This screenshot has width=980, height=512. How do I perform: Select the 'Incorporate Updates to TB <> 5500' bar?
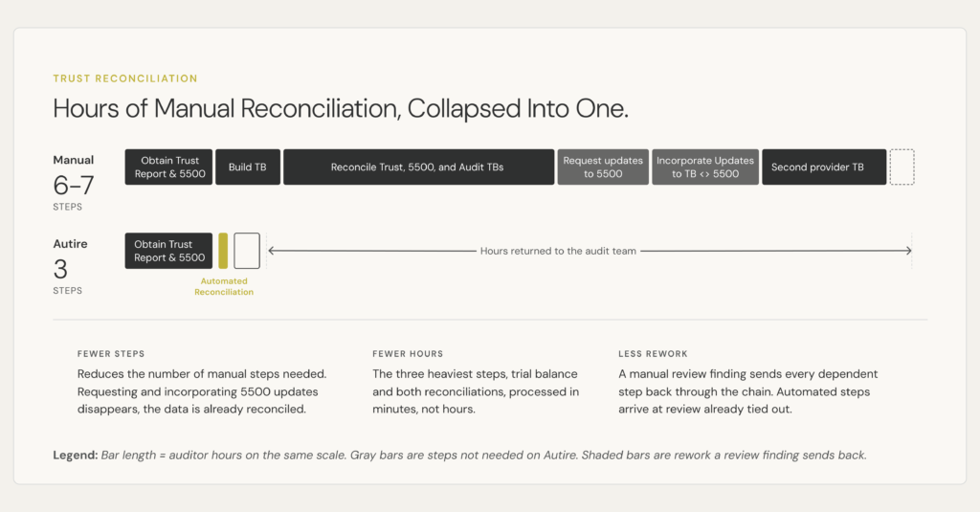[705, 167]
